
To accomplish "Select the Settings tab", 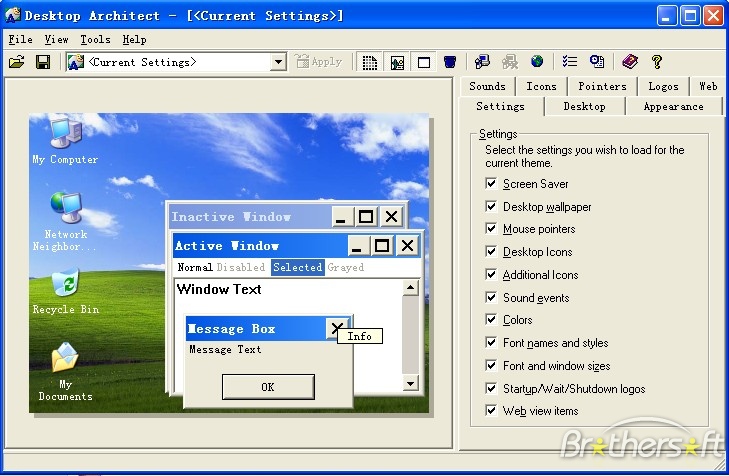I will [500, 106].
